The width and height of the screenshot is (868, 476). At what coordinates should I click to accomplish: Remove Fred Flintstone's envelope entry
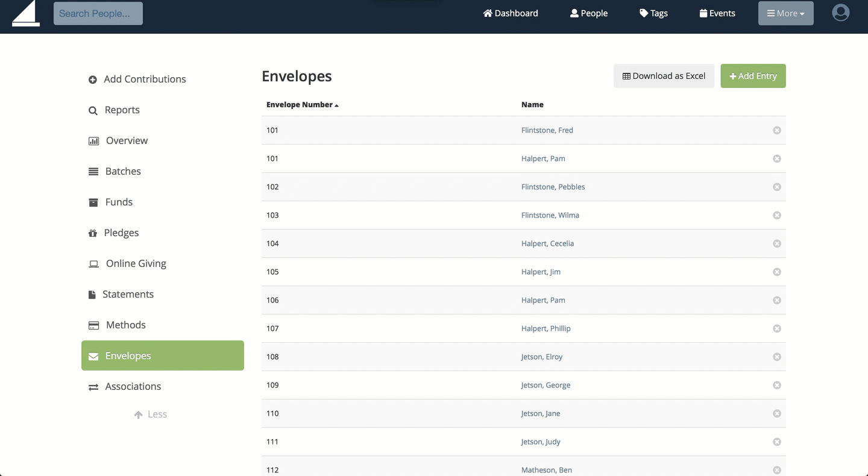pyautogui.click(x=776, y=130)
